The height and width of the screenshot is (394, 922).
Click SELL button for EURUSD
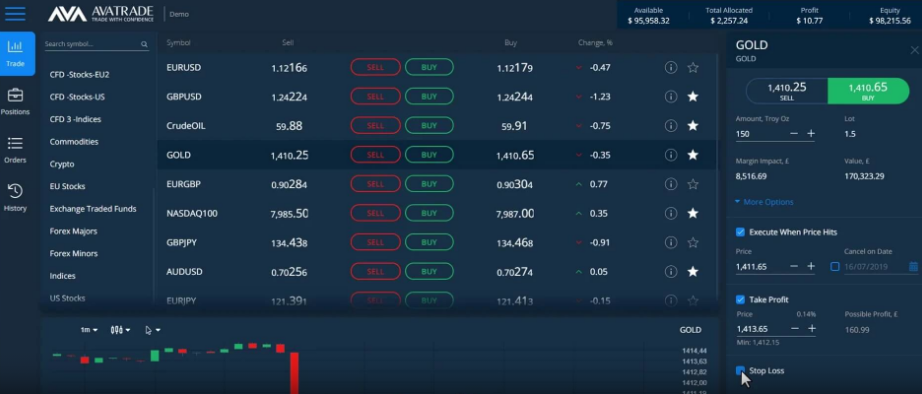(x=375, y=67)
